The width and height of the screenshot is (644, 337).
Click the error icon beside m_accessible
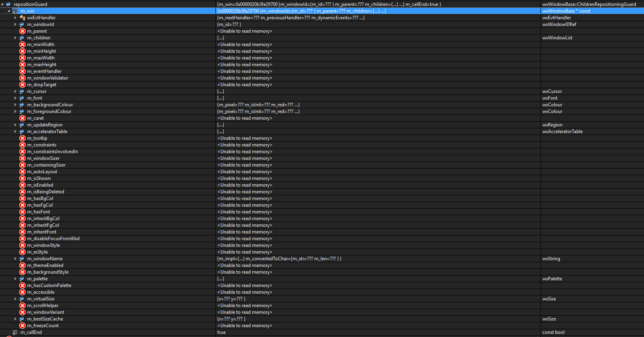[22, 292]
